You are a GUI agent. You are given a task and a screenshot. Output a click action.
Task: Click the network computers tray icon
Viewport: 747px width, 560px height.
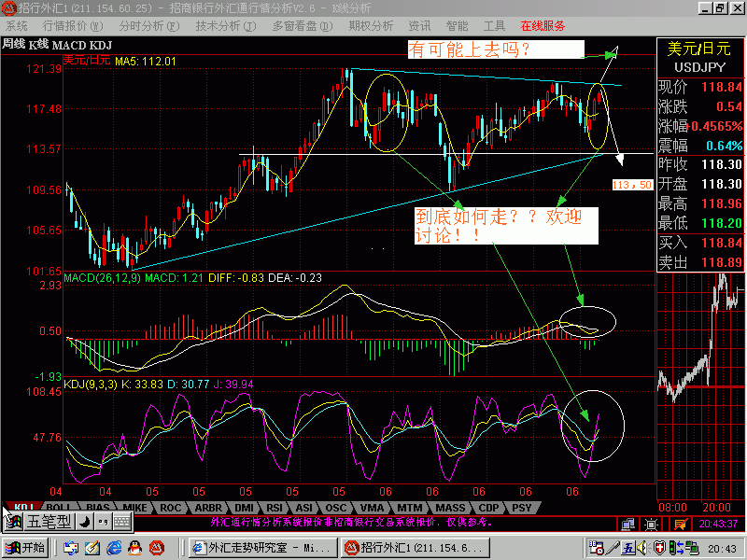(692, 548)
